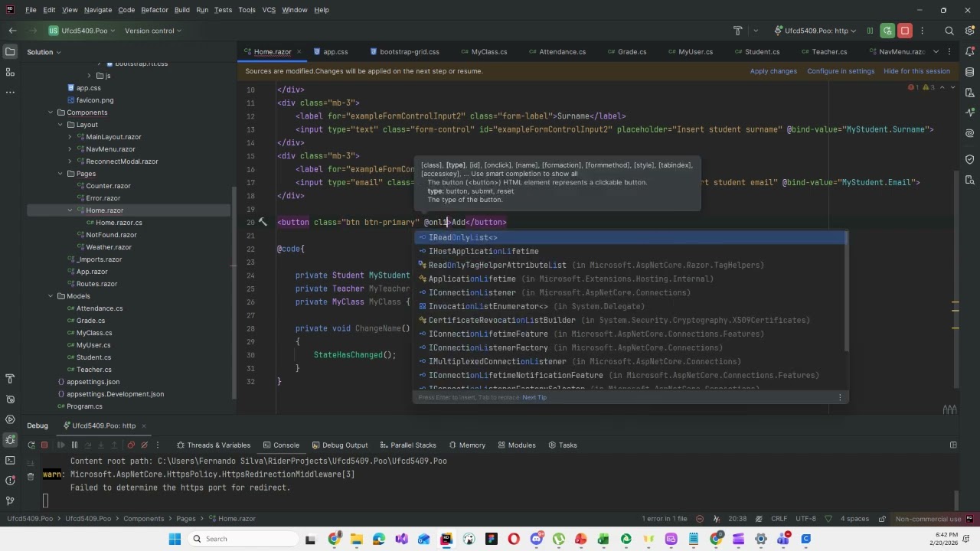Viewport: 980px width, 551px height.
Task: Stop the running debug session (red square)
Action: [x=905, y=31]
